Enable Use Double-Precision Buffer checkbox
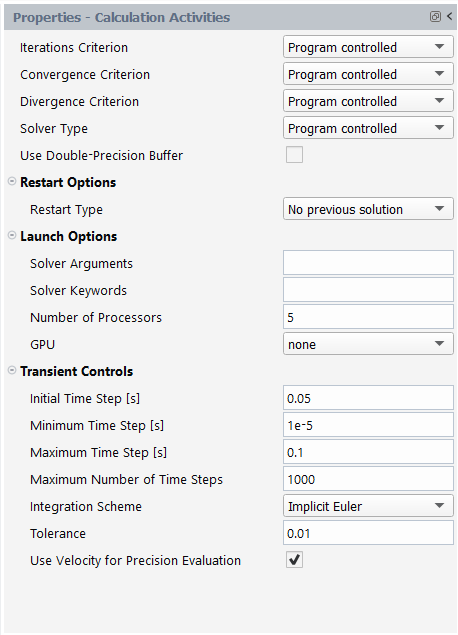 pos(294,155)
